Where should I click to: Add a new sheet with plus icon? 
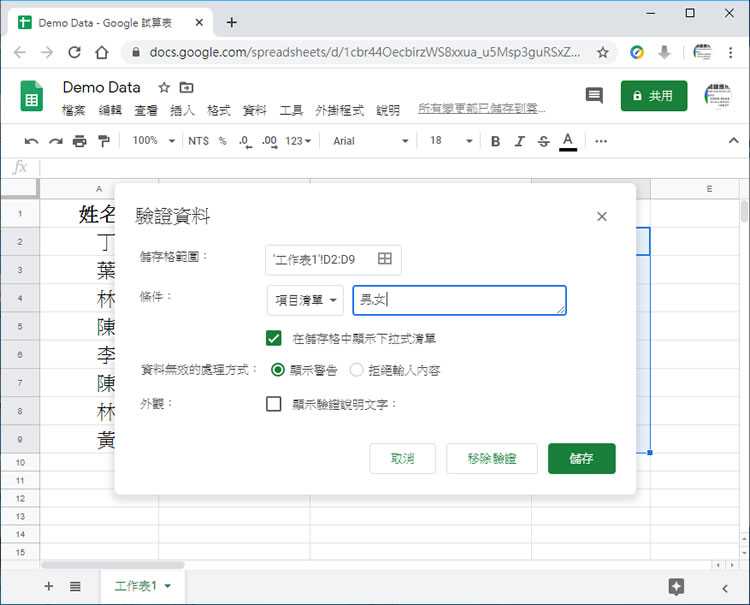click(48, 586)
